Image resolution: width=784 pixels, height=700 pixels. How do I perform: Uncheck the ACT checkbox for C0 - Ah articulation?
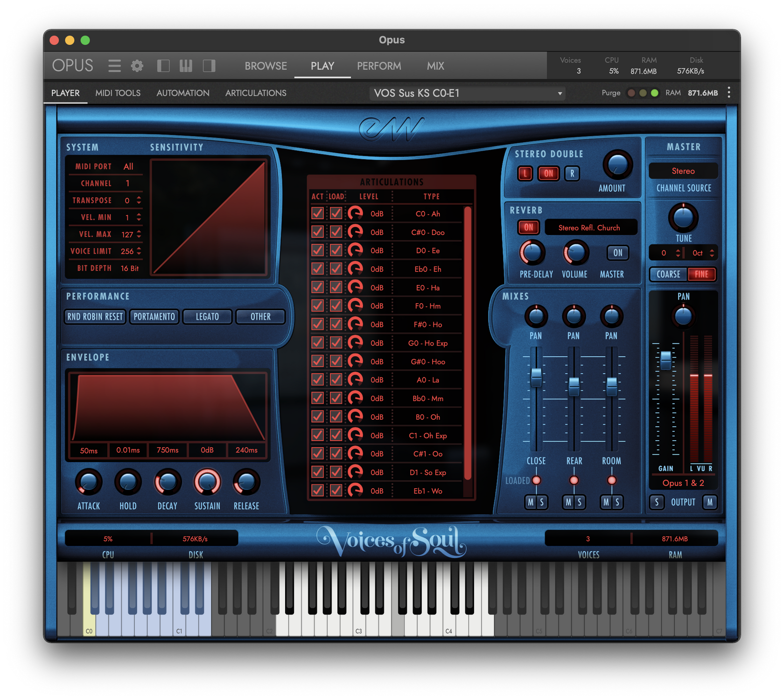(317, 213)
